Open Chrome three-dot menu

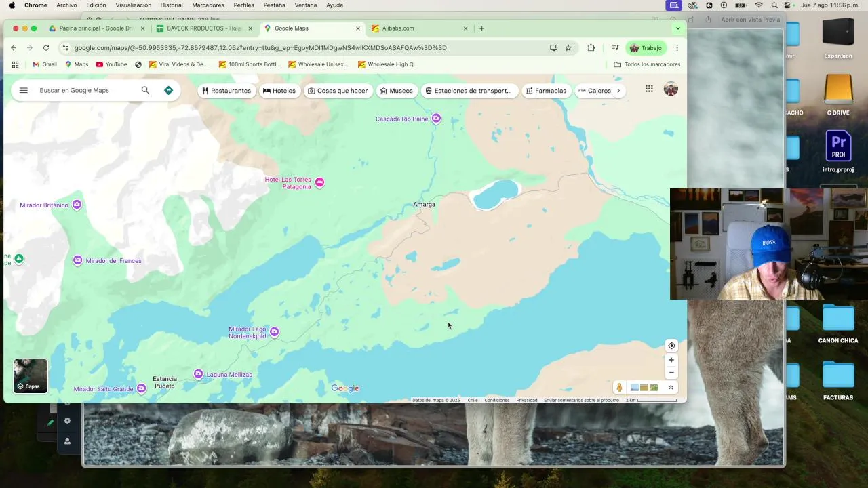(x=677, y=47)
